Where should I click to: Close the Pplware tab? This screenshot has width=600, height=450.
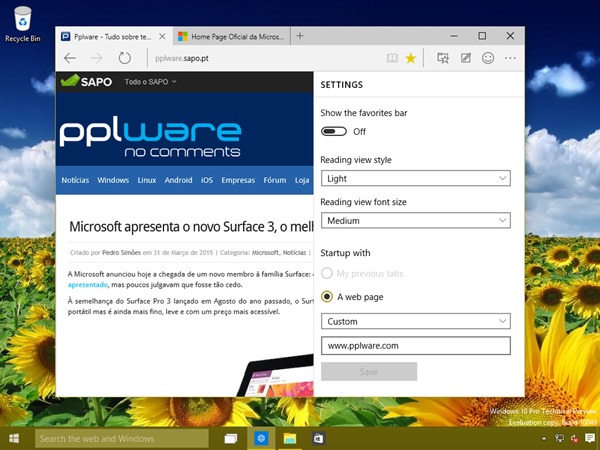tap(162, 36)
